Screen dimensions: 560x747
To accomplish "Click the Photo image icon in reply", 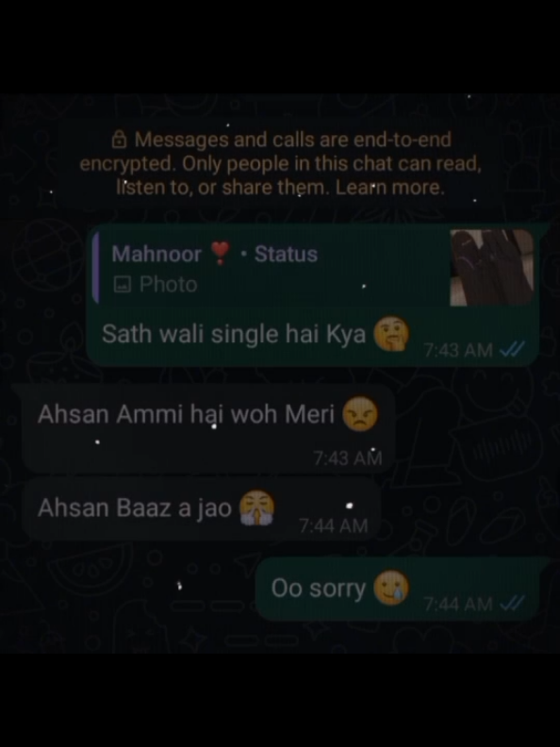I will (x=122, y=285).
